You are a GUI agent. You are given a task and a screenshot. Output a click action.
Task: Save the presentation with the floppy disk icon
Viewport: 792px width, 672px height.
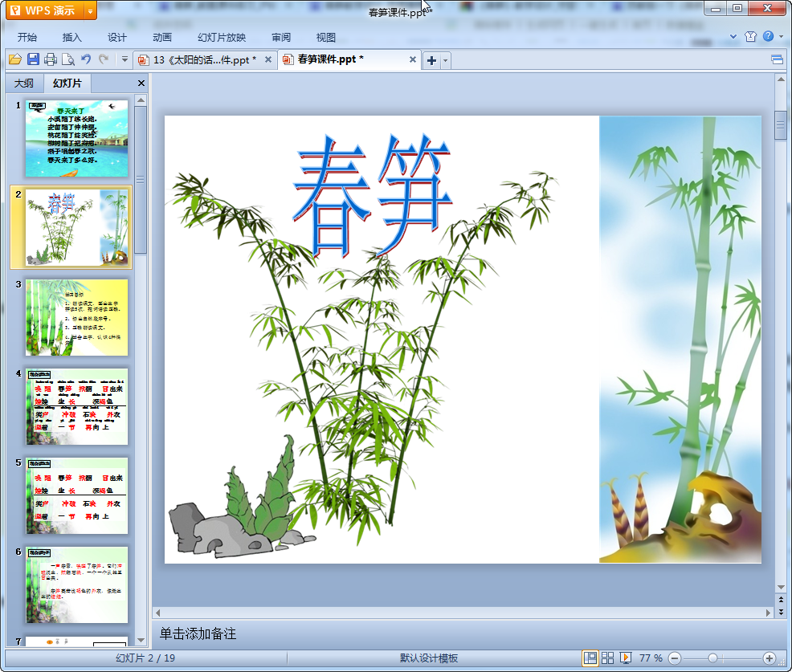coord(33,59)
